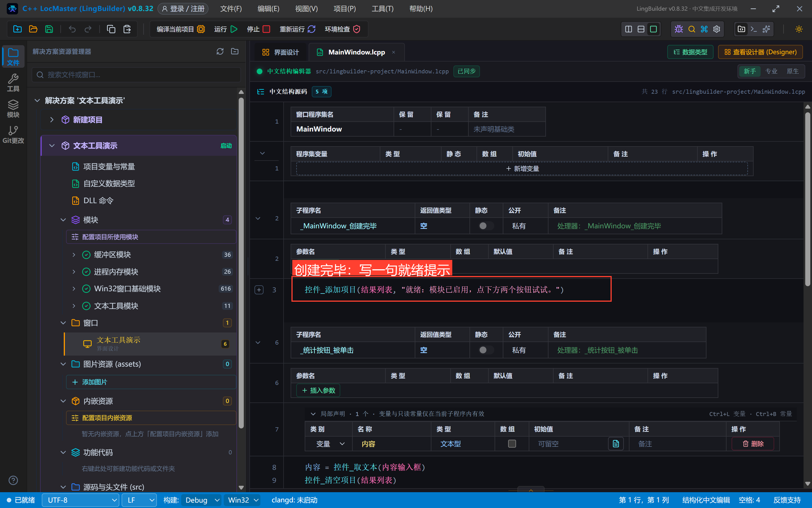The height and width of the screenshot is (508, 812).
Task: Open the UTF-8 encoding dropdown
Action: (81, 500)
